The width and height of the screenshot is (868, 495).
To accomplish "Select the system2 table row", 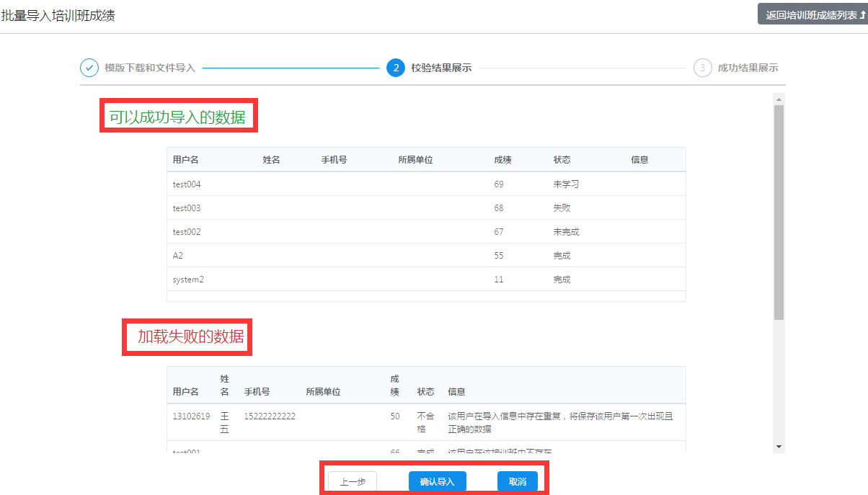I will pyautogui.click(x=425, y=280).
